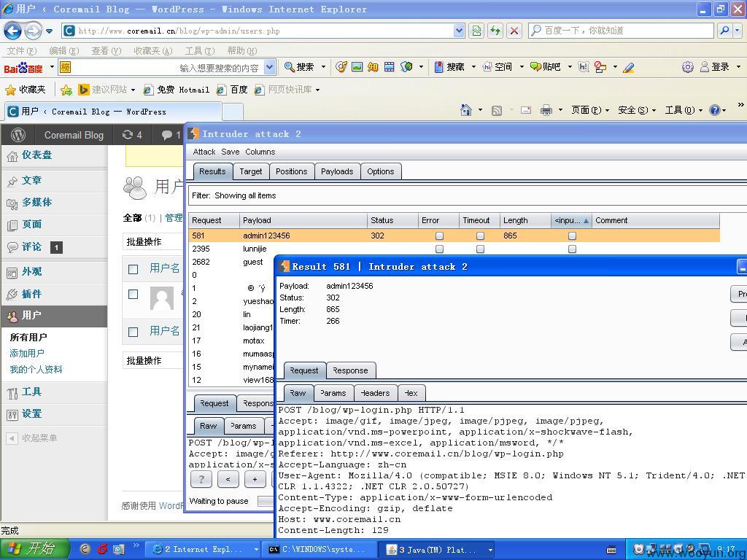The height and width of the screenshot is (560, 747).
Task: Open the C:\WINDOWS\system command prompt taskbar item
Action: coord(320,550)
